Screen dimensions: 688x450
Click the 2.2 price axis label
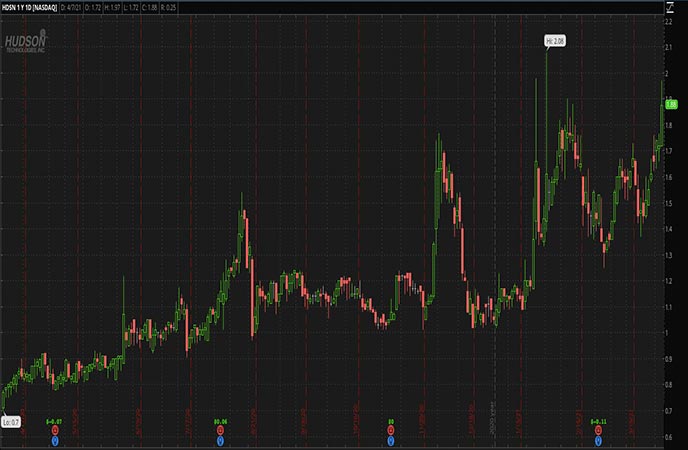(x=669, y=21)
